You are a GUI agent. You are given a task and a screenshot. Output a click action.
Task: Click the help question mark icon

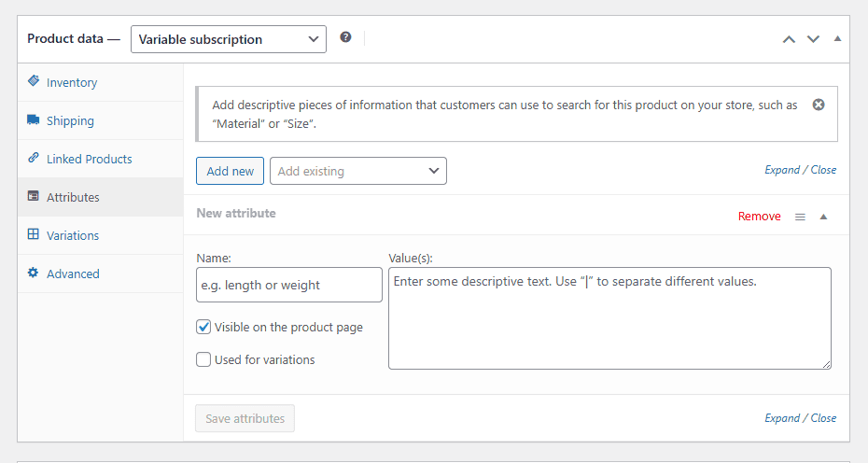(345, 37)
